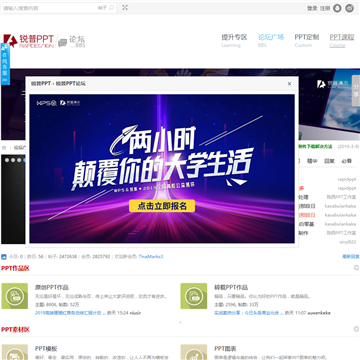
Task: Click the xinyi822 username
Action: 347,242
